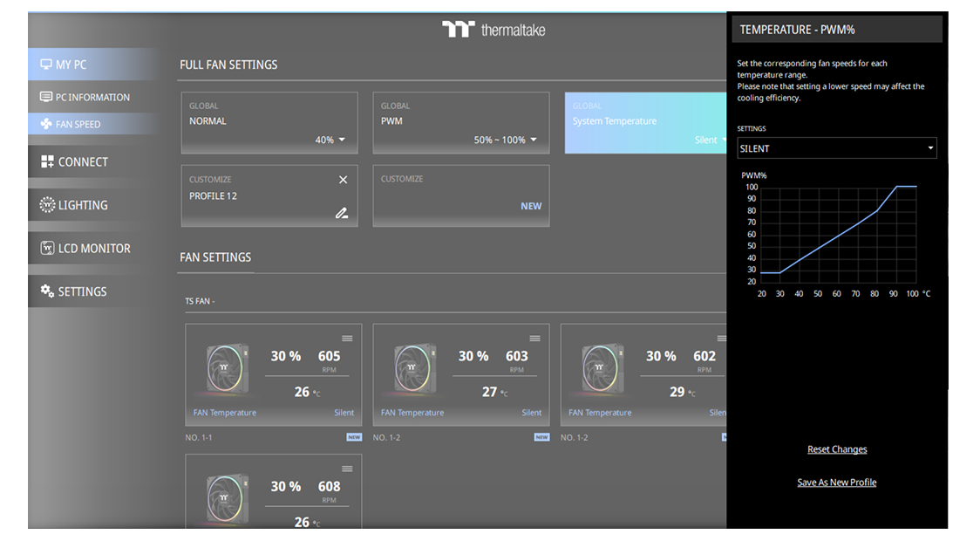Click the Reset Changes link

coord(837,449)
